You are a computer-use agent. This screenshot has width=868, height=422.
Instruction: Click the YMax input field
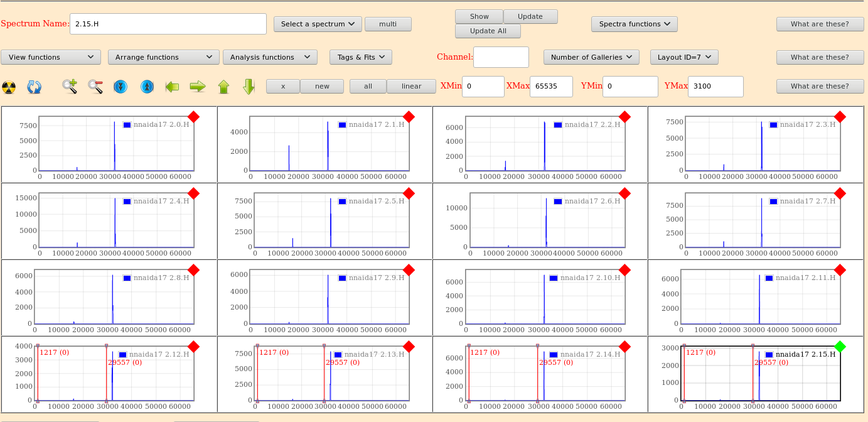[715, 87]
